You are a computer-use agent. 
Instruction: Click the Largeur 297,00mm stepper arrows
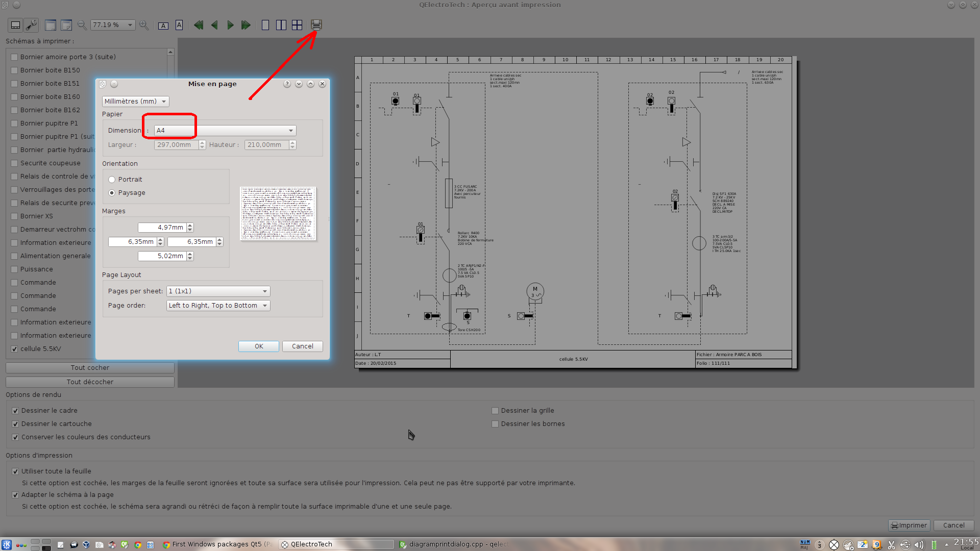pos(202,145)
